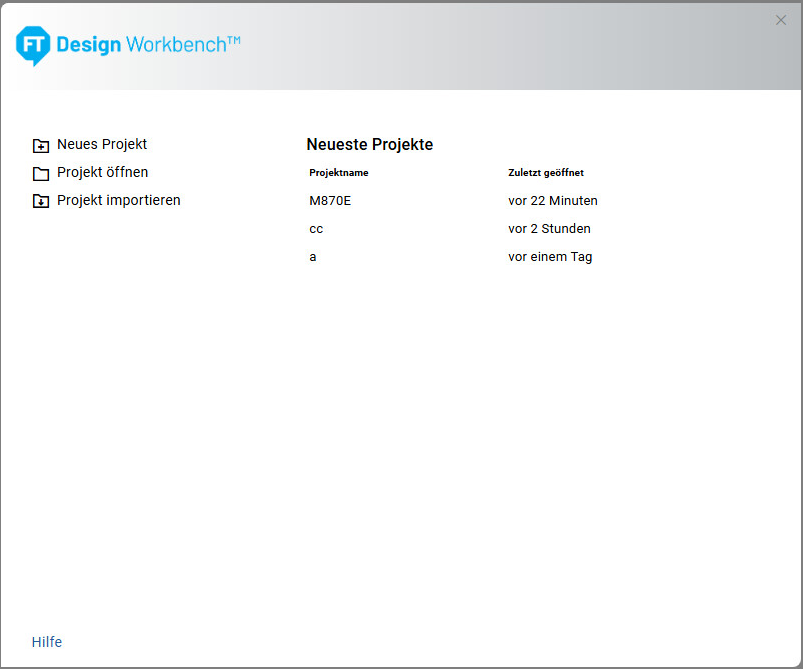The image size is (803, 669).
Task: Click the Neueste Projekte heading
Action: tap(370, 144)
